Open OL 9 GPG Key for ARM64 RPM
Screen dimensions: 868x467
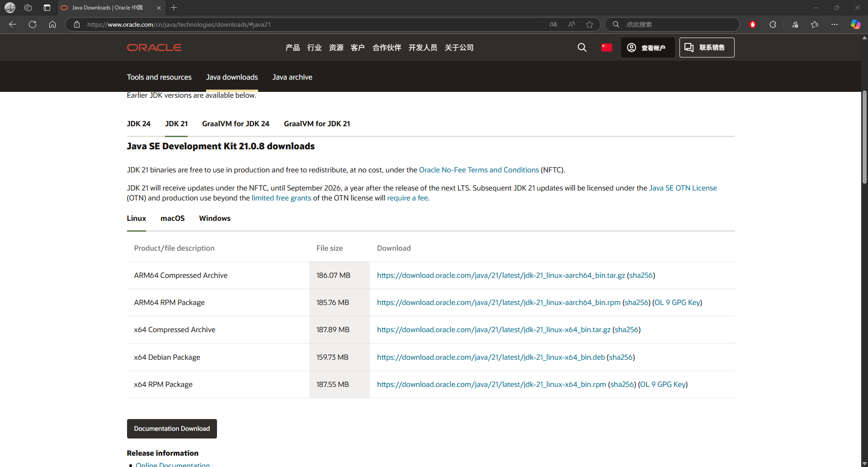pos(677,303)
